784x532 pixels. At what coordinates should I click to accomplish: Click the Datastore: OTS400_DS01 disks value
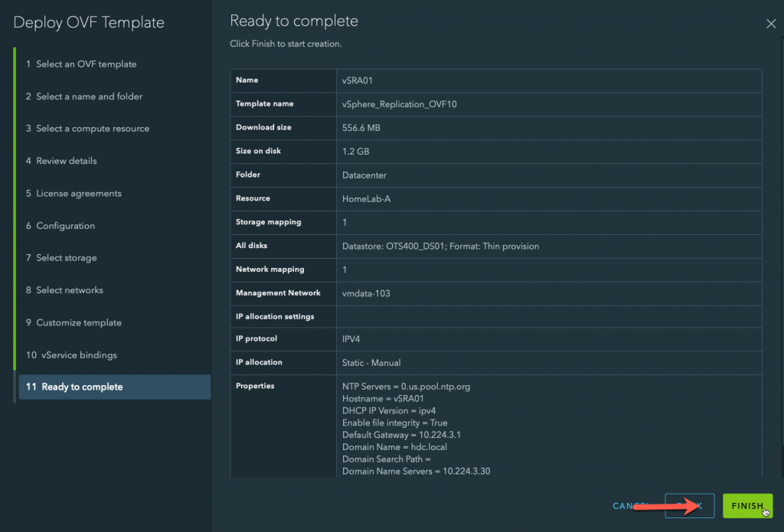point(440,246)
